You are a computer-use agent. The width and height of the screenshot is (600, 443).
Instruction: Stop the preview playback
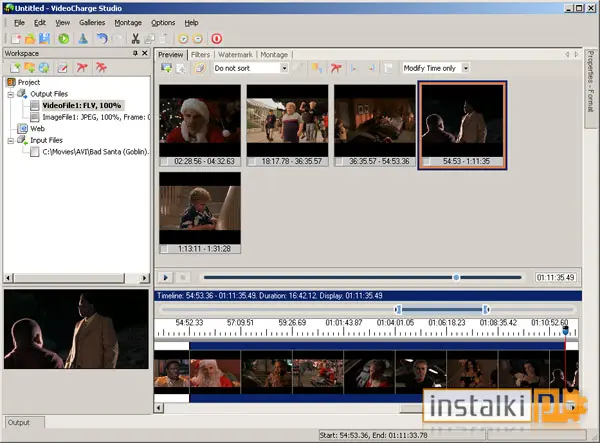click(183, 277)
